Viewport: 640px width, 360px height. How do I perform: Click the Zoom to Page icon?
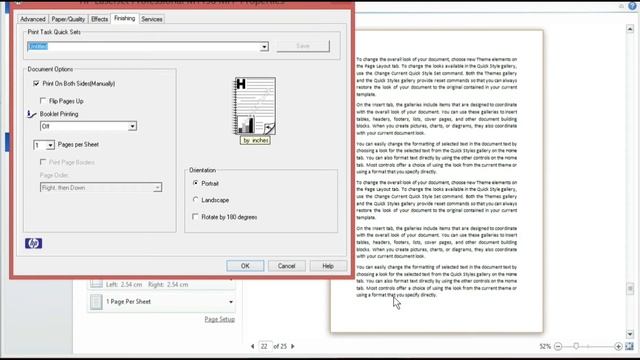click(629, 346)
